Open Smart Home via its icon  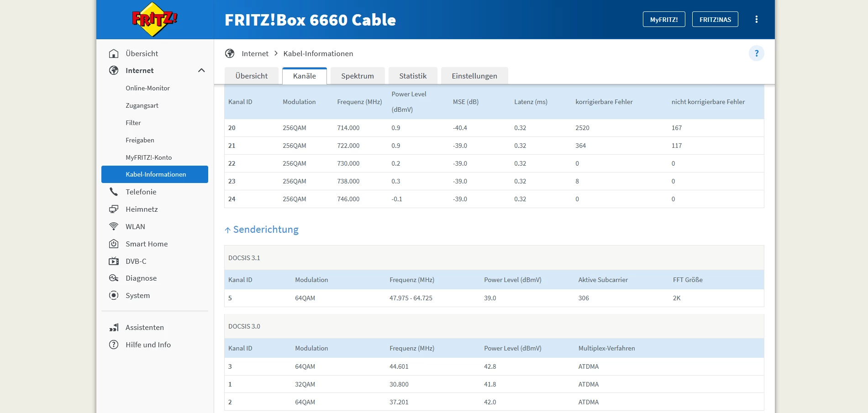[x=114, y=244]
